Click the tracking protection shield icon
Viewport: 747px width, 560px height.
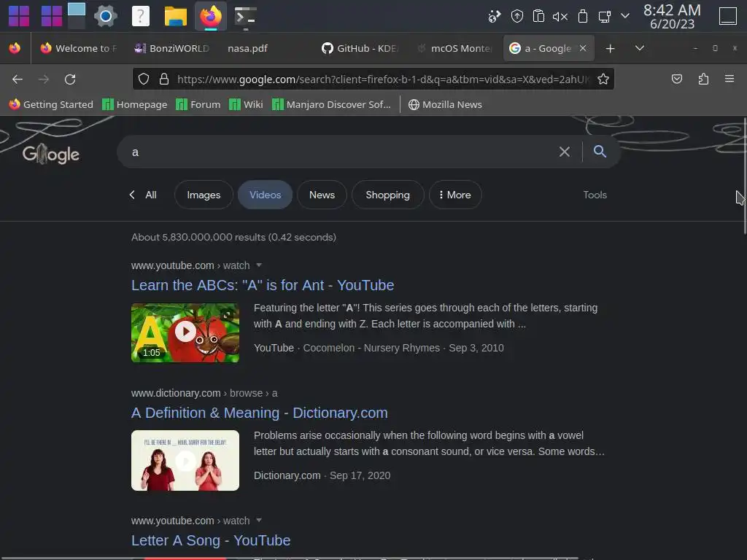[144, 79]
